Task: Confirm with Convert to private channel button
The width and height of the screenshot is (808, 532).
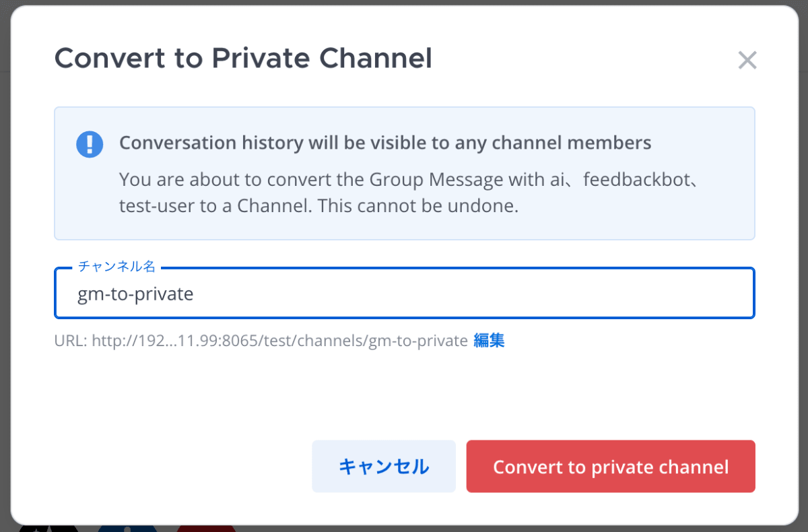Action: pyautogui.click(x=611, y=466)
